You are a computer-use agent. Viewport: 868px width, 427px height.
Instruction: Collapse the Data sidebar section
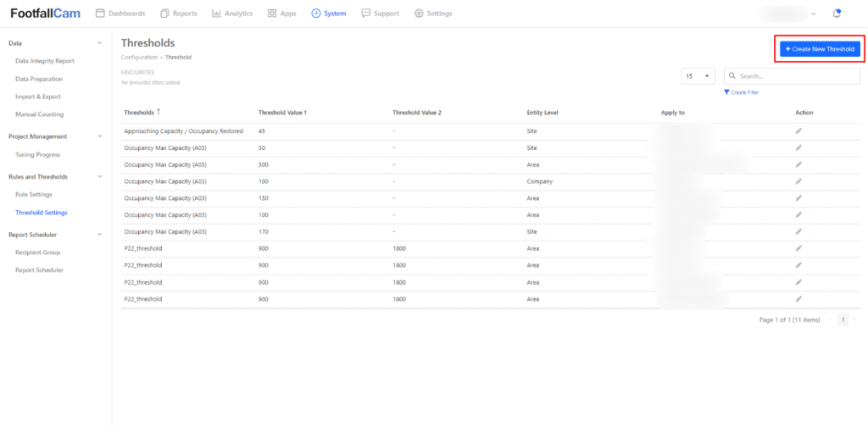click(99, 43)
